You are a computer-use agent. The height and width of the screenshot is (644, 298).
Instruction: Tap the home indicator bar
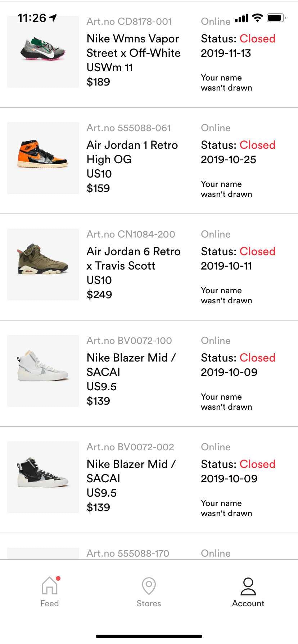tap(149, 636)
